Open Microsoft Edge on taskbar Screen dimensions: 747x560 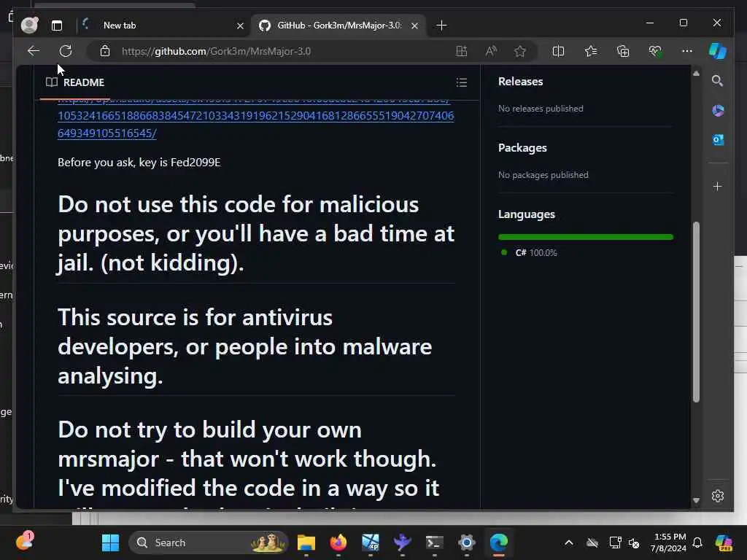(499, 542)
